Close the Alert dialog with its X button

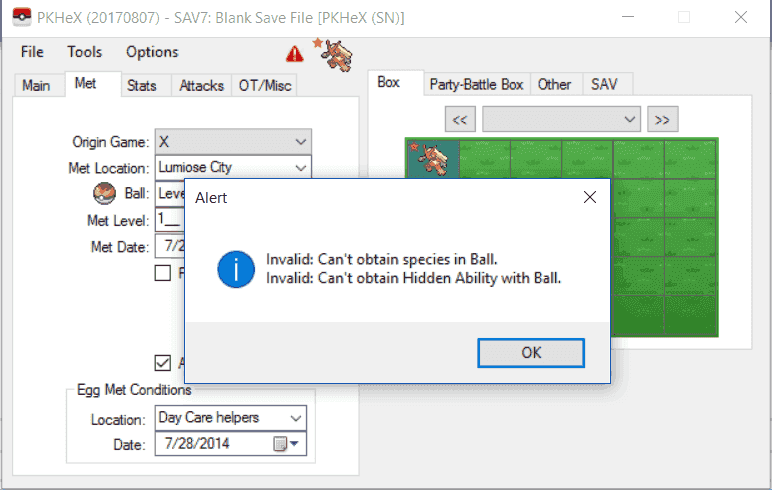[x=590, y=197]
